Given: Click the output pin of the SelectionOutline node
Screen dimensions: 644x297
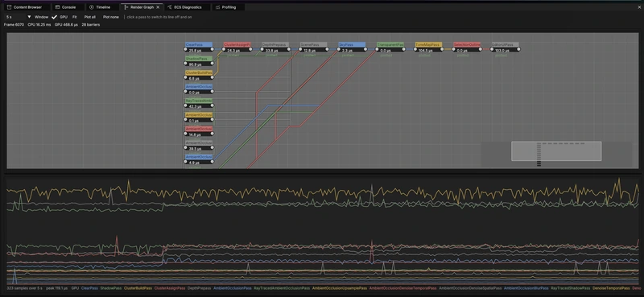Looking at the screenshot, I should (481, 49).
